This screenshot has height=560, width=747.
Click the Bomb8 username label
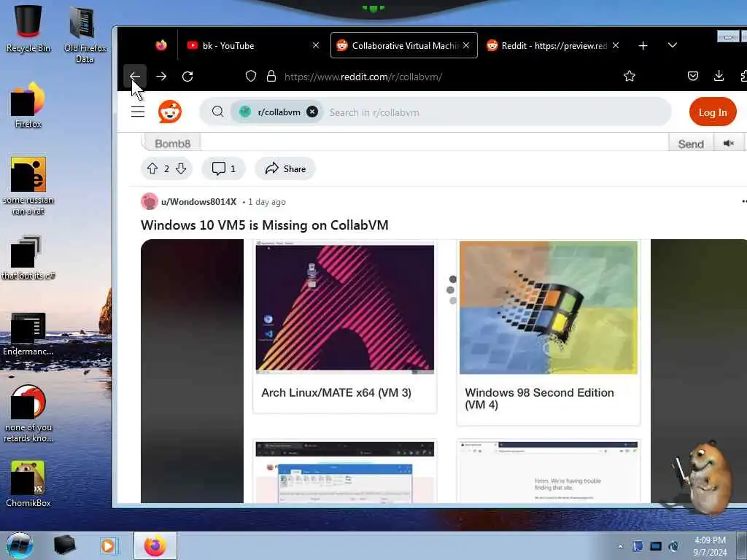click(x=172, y=144)
